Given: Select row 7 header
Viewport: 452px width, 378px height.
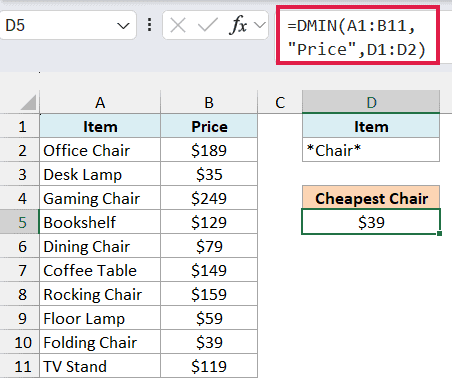Looking at the screenshot, I should [x=20, y=270].
